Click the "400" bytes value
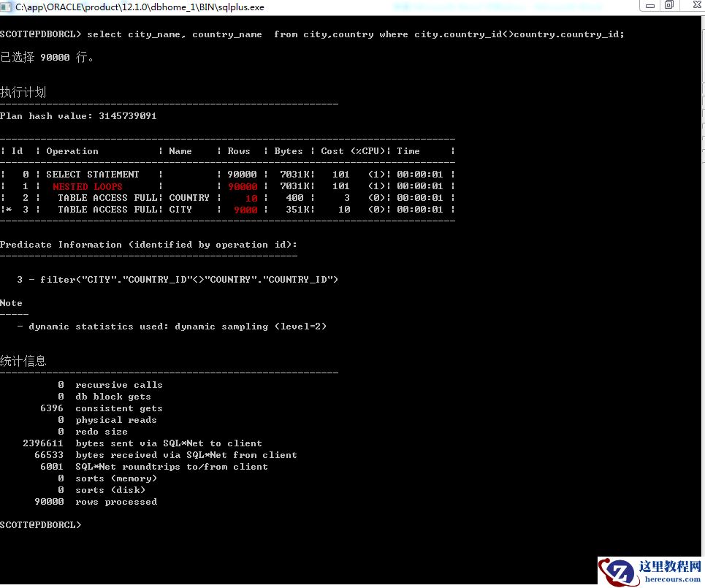Image resolution: width=705 pixels, height=588 pixels. point(294,198)
